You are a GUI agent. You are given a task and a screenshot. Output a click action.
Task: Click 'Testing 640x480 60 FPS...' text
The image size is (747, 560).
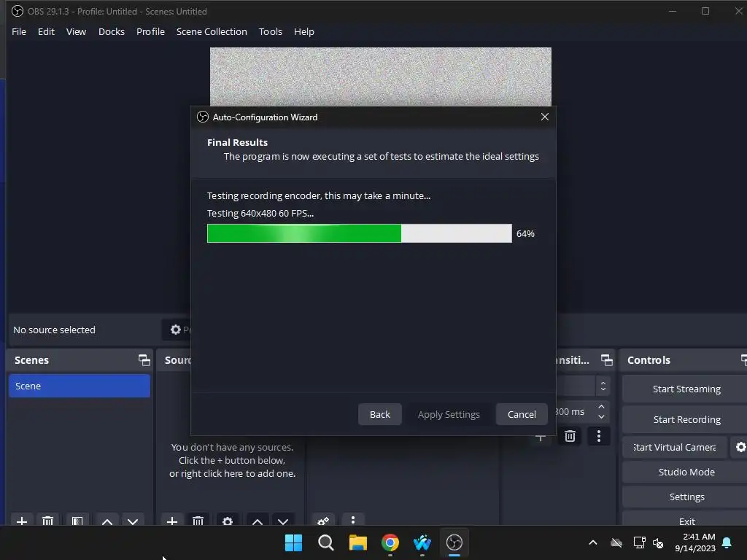pos(260,214)
